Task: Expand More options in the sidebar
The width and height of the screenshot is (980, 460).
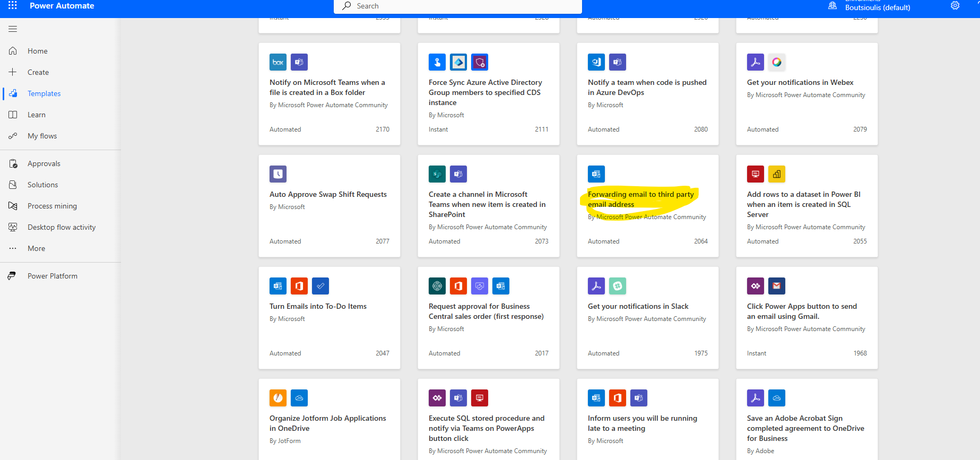Action: pyautogui.click(x=37, y=248)
